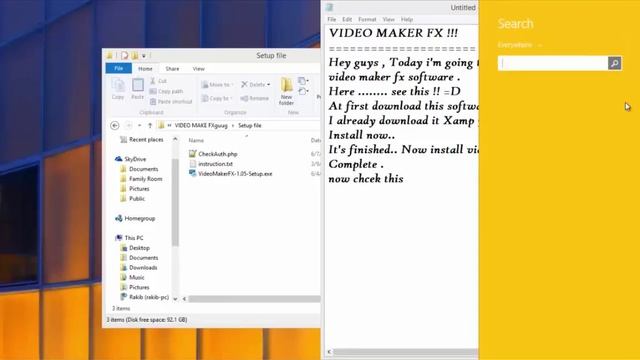Image resolution: width=640 pixels, height=360 pixels.
Task: Open Pictures under This PC
Action: pyautogui.click(x=135, y=287)
